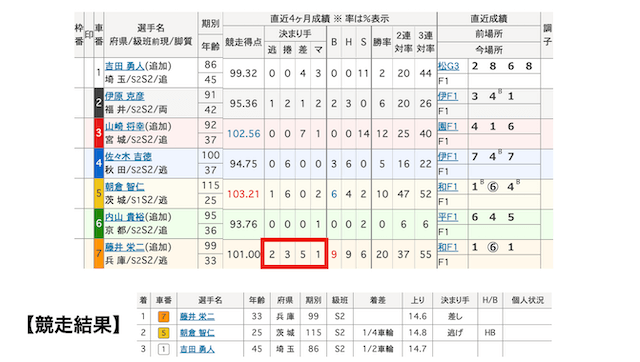Click the HB cell in results
Screen dimensions: 640x362
tap(490, 333)
